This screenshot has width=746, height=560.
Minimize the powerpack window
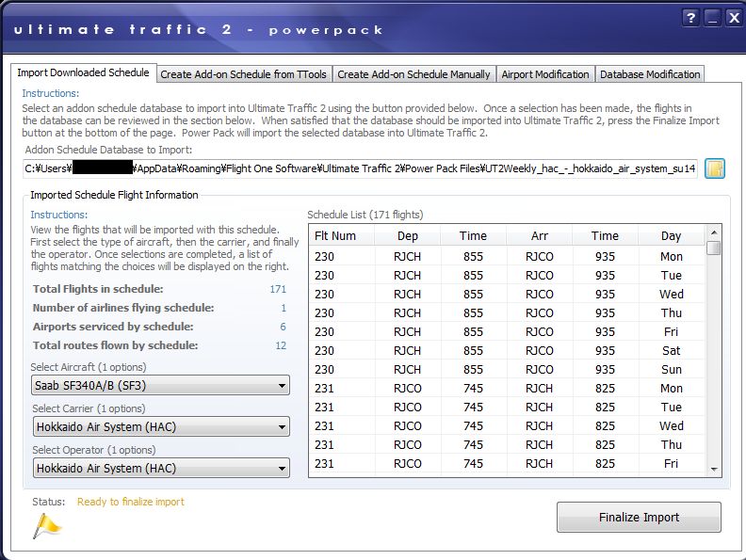click(712, 18)
